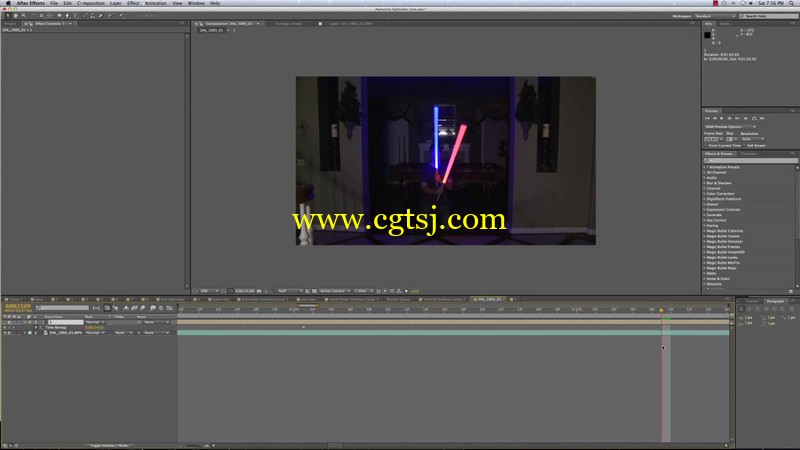Expand the Animation Presets category
The width and height of the screenshot is (800, 450).
[x=705, y=167]
